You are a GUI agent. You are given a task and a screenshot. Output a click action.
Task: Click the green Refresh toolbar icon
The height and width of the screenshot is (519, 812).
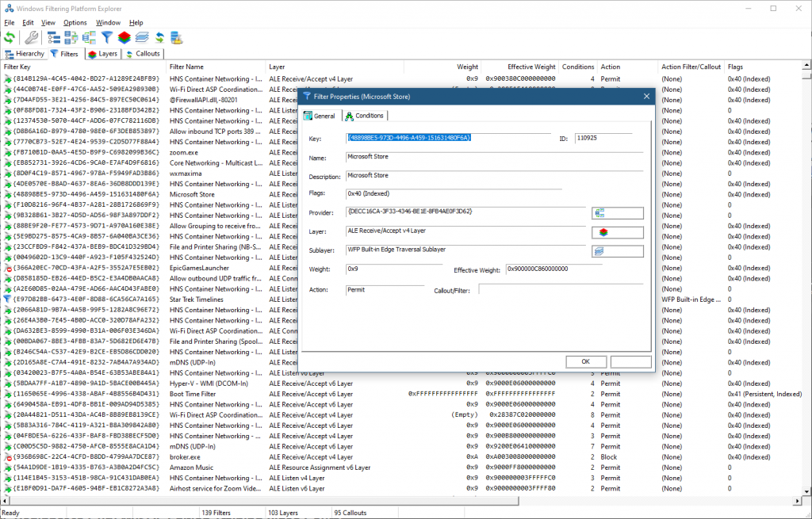point(10,37)
